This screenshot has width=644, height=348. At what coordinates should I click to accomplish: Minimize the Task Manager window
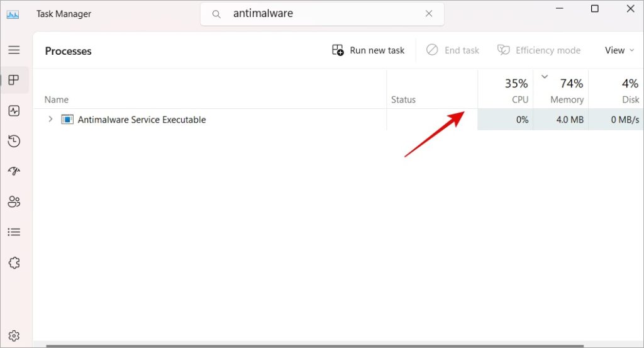[x=559, y=8]
